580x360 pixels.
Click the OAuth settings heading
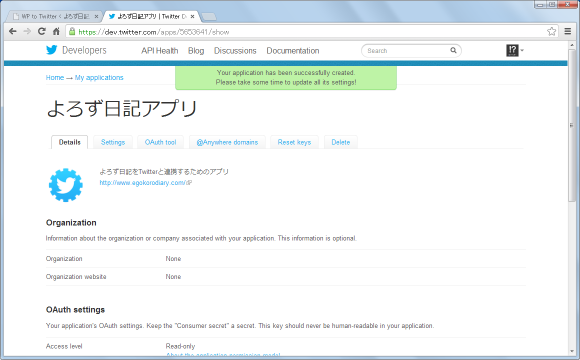[x=75, y=310]
